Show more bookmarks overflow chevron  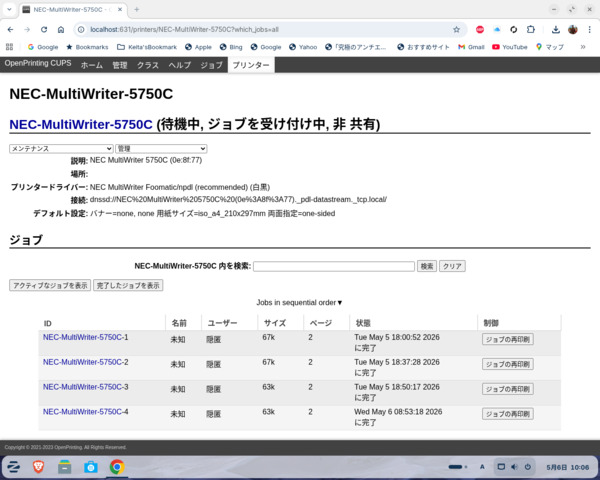tap(582, 47)
